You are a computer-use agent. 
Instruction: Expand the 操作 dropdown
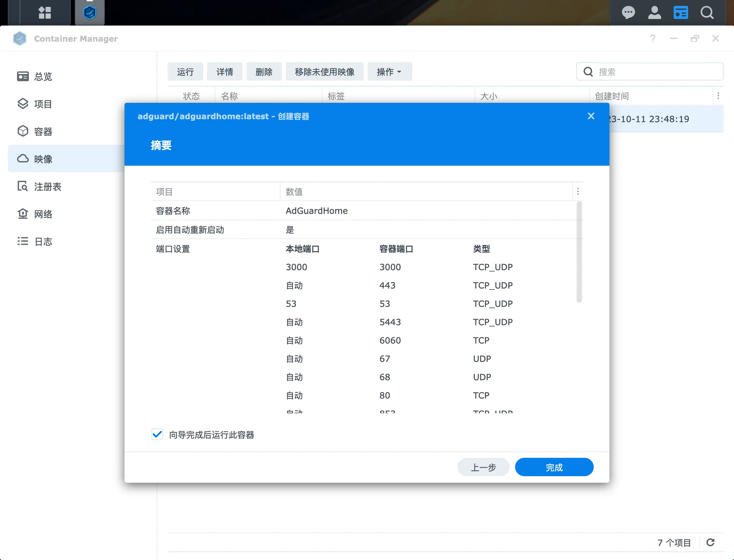coord(390,72)
